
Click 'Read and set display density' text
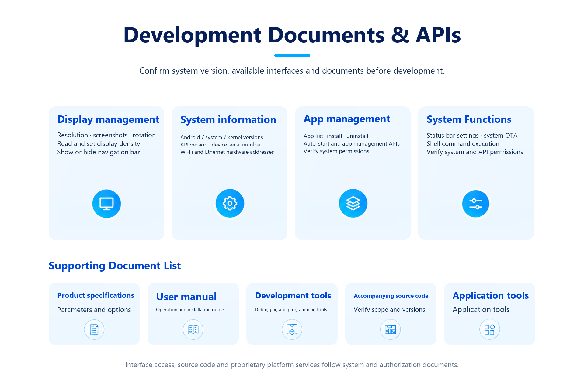click(99, 143)
